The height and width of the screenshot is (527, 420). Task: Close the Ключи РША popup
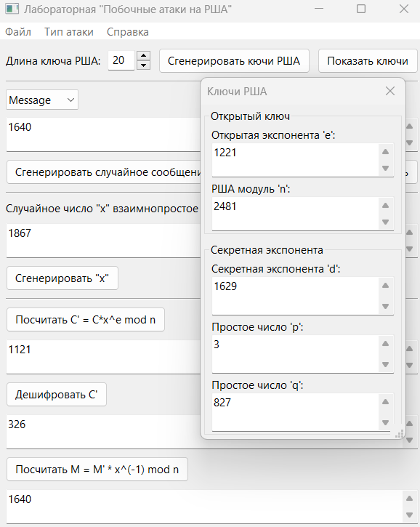point(389,91)
